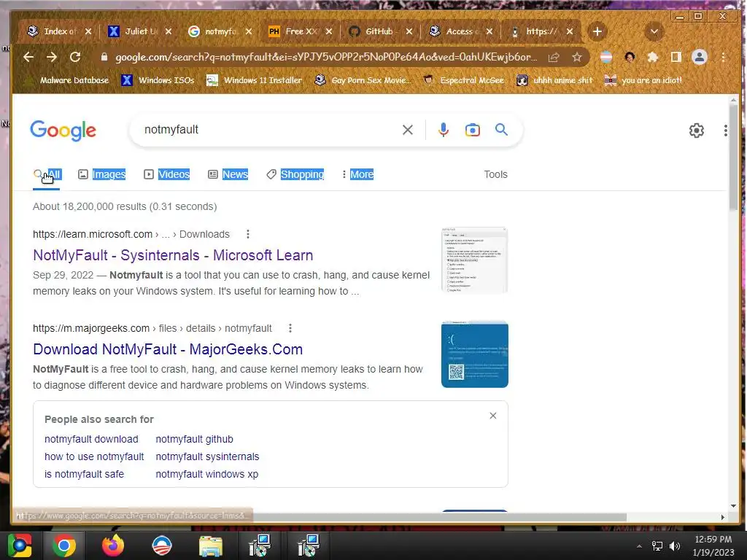Viewport: 747px width, 560px height.
Task: Open the you are an idiot! bookmark
Action: [643, 80]
